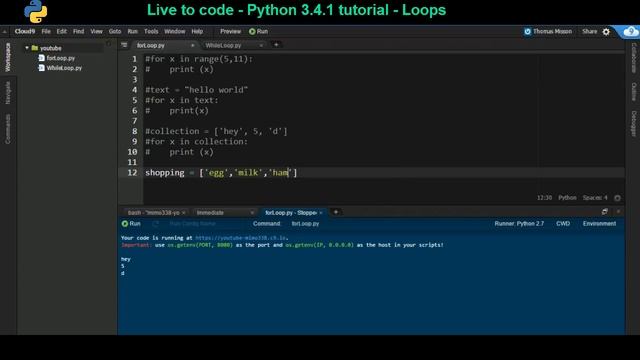
Task: Open the View menu
Action: click(x=96, y=31)
